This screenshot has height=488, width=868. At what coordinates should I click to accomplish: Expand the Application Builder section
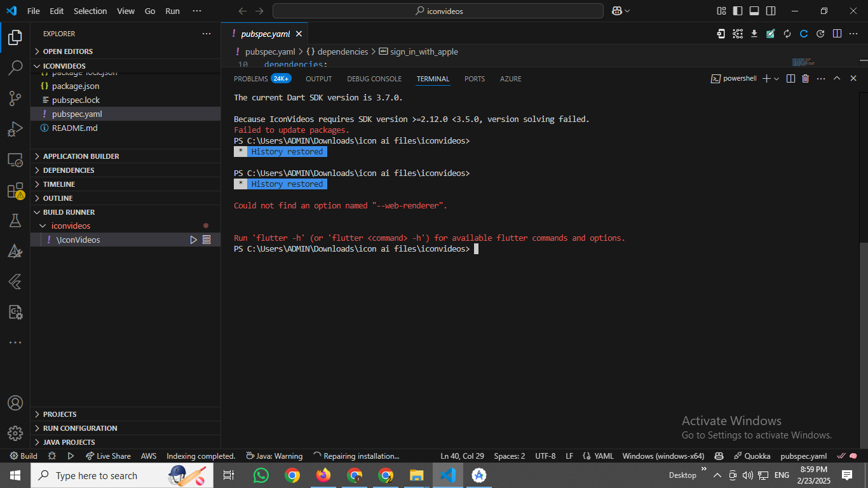[126, 156]
